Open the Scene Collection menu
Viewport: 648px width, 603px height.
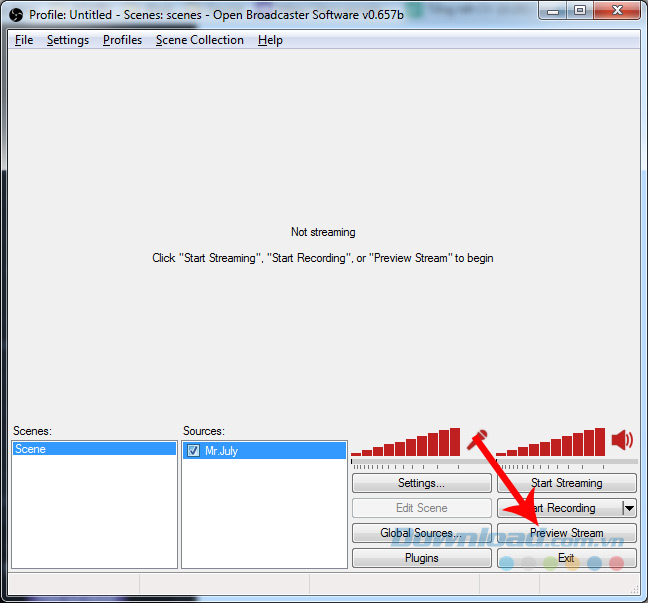pos(200,40)
